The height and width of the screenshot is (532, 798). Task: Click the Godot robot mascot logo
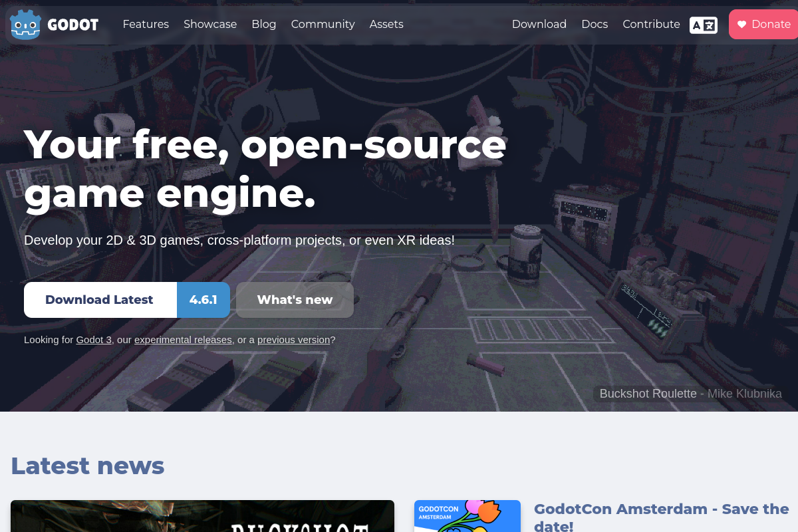coord(25,24)
